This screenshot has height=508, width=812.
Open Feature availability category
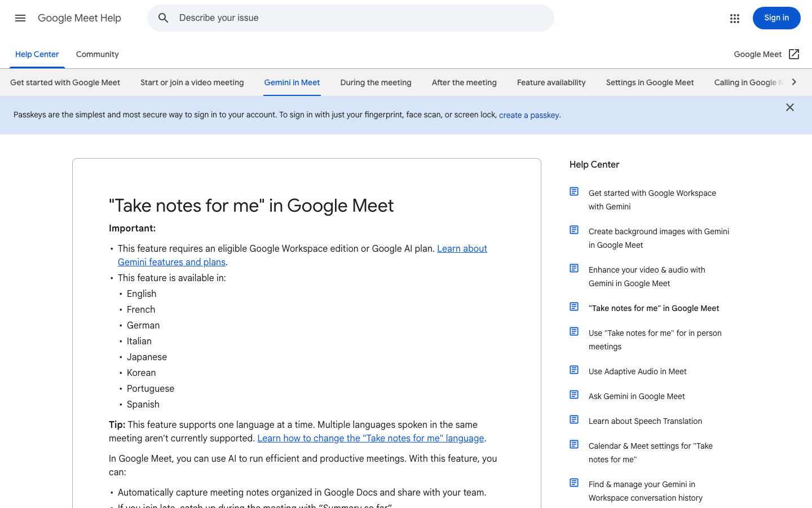551,82
